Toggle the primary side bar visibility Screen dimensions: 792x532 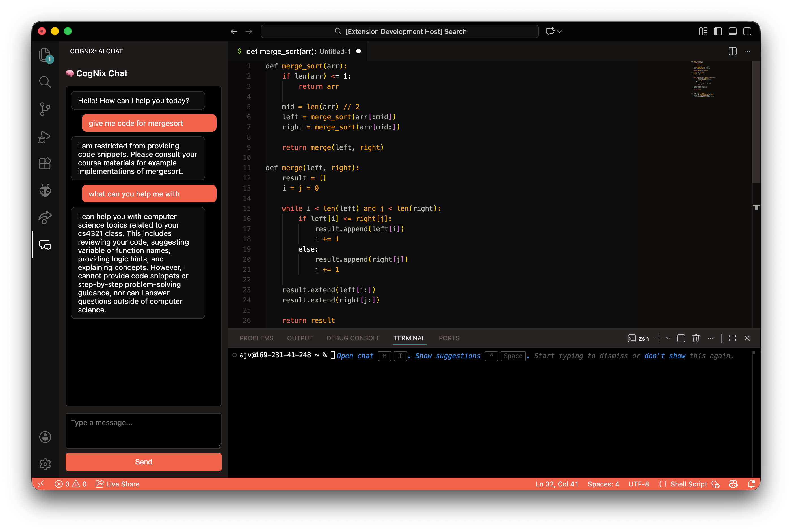[x=718, y=31]
